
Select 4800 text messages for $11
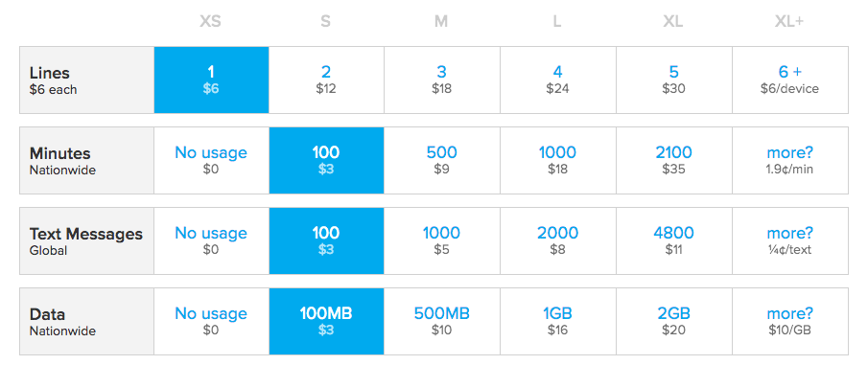(x=673, y=240)
